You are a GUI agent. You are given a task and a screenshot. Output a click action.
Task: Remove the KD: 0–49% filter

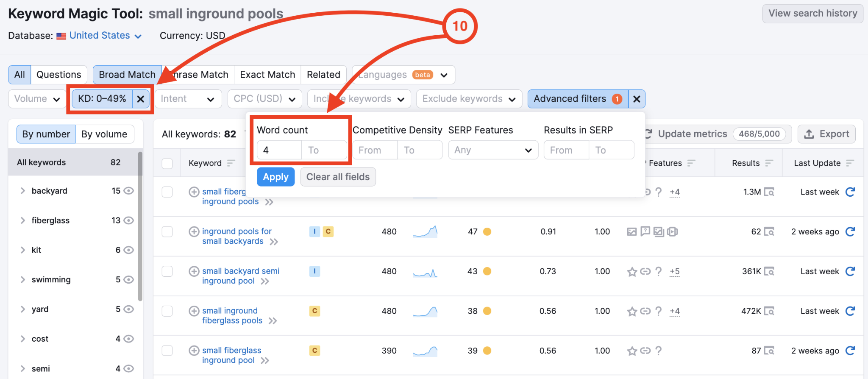(141, 99)
